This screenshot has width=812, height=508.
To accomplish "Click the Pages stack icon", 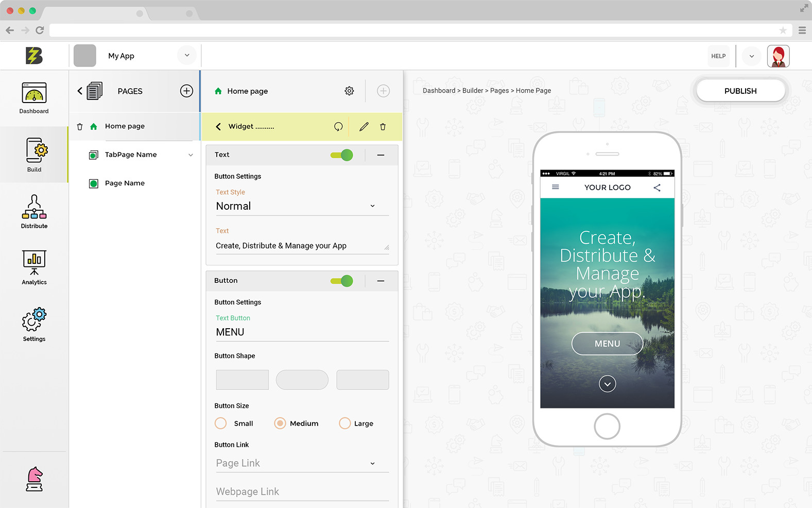I will tap(95, 91).
